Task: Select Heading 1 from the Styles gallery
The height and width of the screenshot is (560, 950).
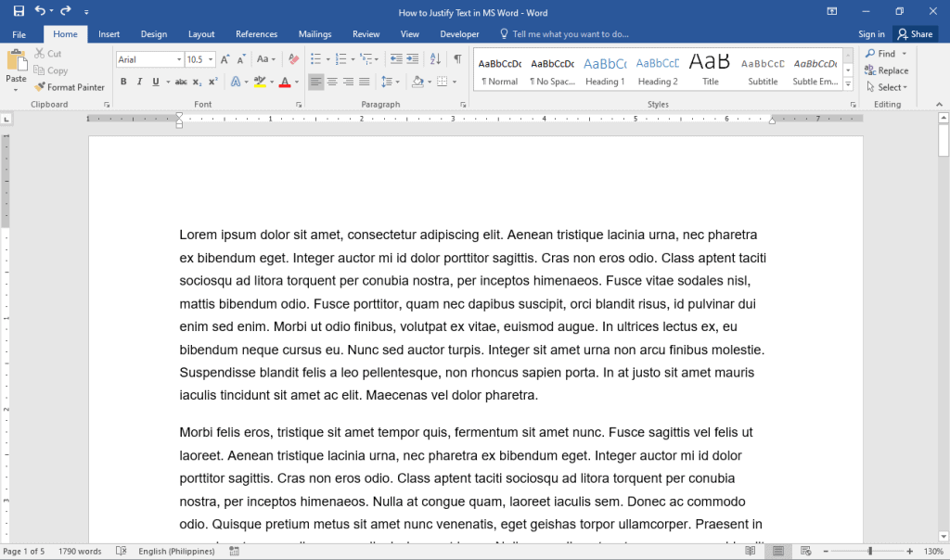Action: 605,68
